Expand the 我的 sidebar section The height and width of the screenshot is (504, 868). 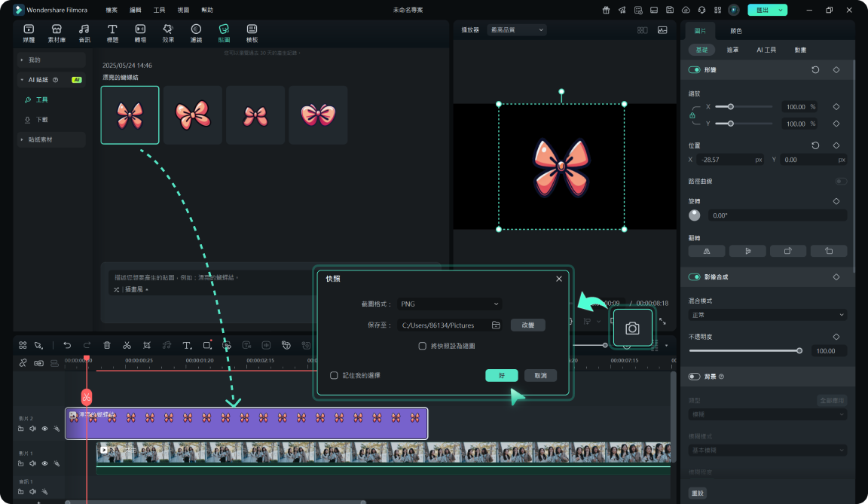click(x=22, y=60)
